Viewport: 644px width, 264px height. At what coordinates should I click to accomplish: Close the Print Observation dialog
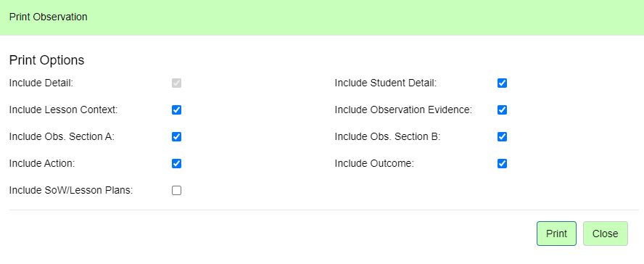point(606,234)
